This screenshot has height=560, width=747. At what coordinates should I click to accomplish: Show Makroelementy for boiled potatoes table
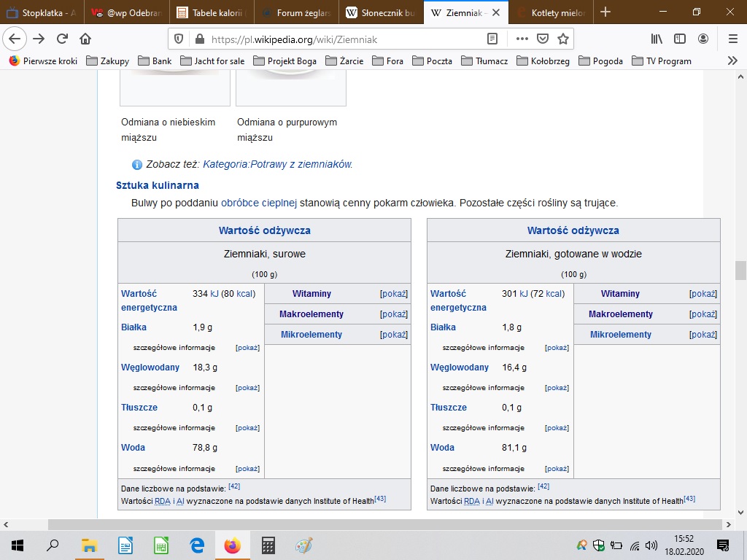(x=703, y=314)
